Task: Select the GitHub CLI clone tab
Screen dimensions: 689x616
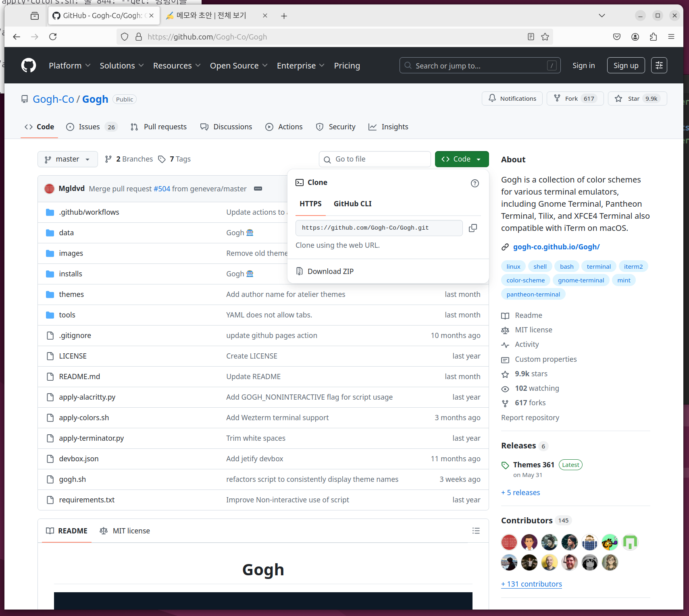Action: [353, 204]
